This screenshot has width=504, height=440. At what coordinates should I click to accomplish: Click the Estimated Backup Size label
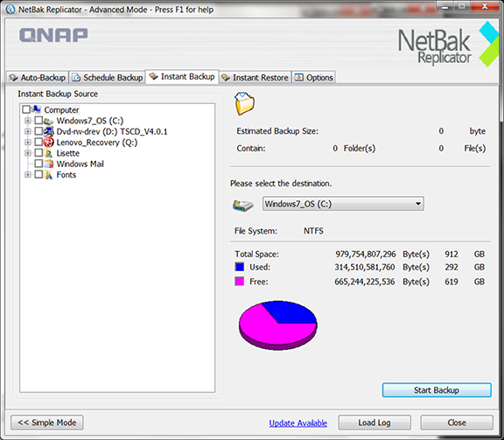(x=277, y=131)
